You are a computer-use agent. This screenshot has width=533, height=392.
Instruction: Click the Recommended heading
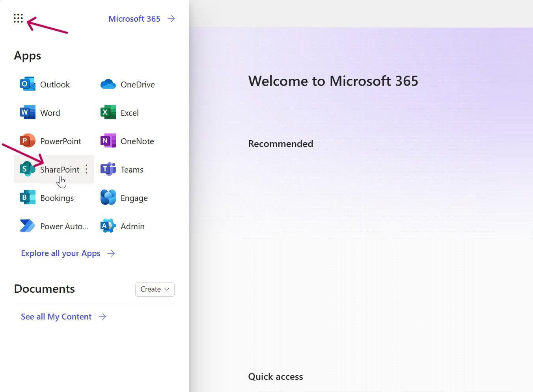click(281, 144)
